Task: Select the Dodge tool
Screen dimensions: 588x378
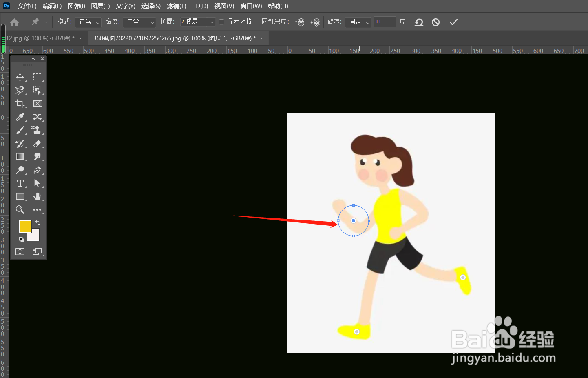Action: [20, 170]
